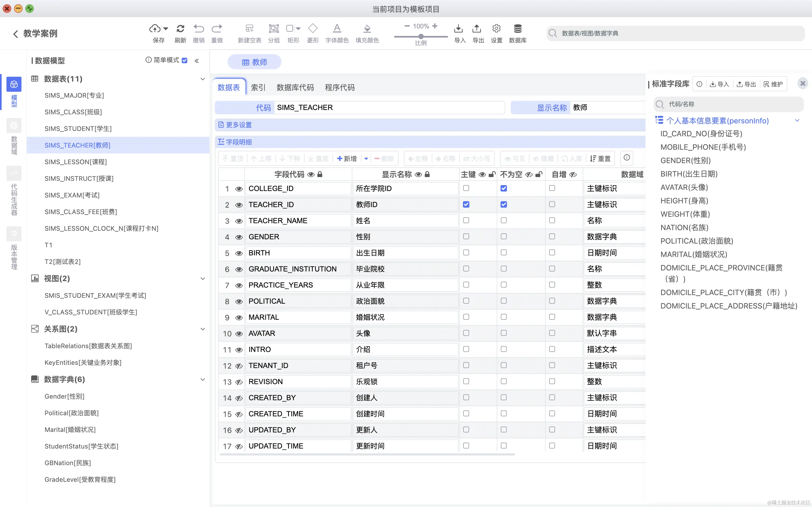812x507 pixels.
Task: Collapse the data tables (11) tree section
Action: pyautogui.click(x=202, y=79)
